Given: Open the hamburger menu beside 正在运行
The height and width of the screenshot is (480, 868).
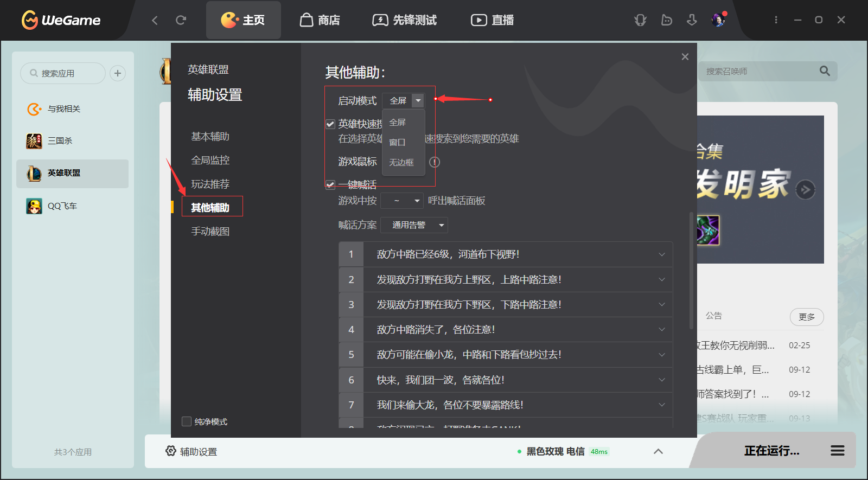Looking at the screenshot, I should pos(838,451).
